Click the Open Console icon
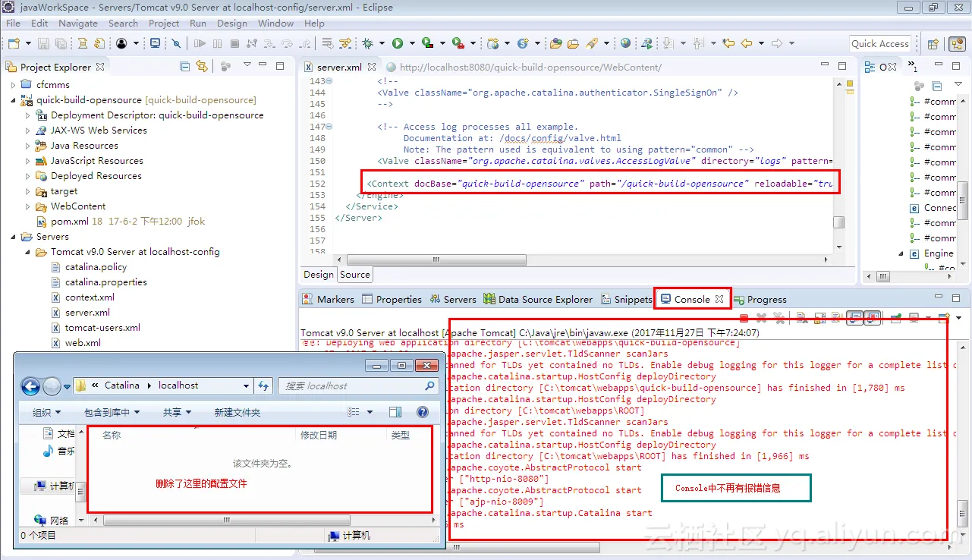972x560 pixels. (x=943, y=318)
